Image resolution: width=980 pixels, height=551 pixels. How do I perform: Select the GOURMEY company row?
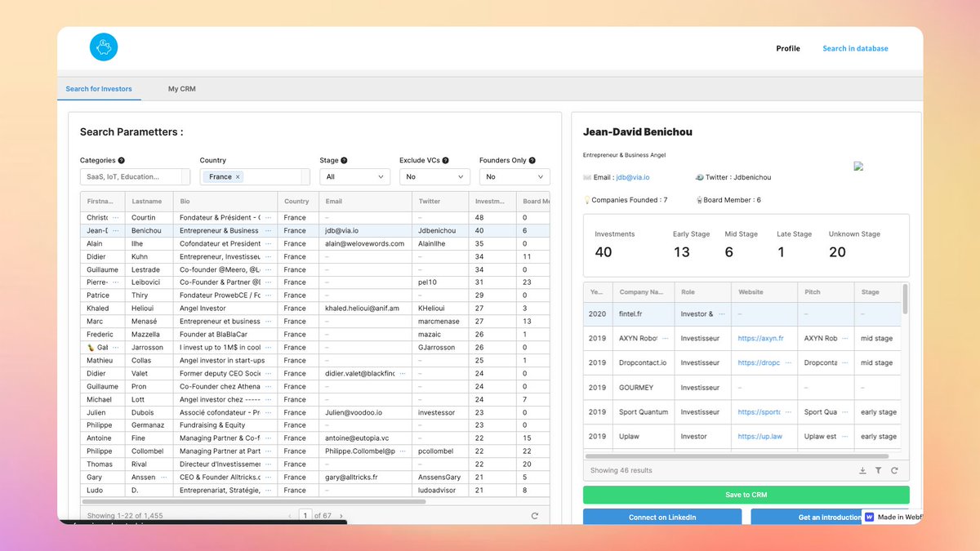pyautogui.click(x=742, y=387)
